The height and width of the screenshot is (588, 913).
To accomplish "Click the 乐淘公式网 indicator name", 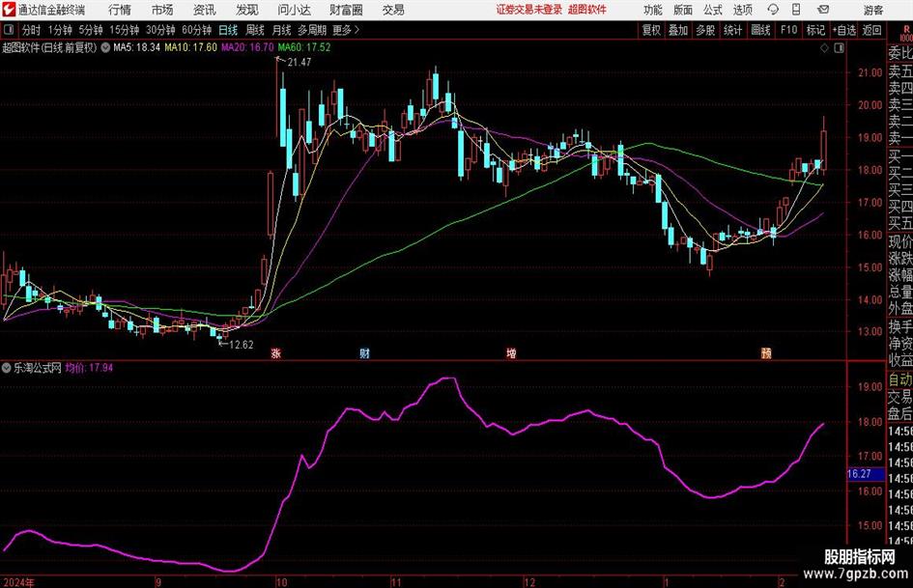I will click(x=38, y=368).
